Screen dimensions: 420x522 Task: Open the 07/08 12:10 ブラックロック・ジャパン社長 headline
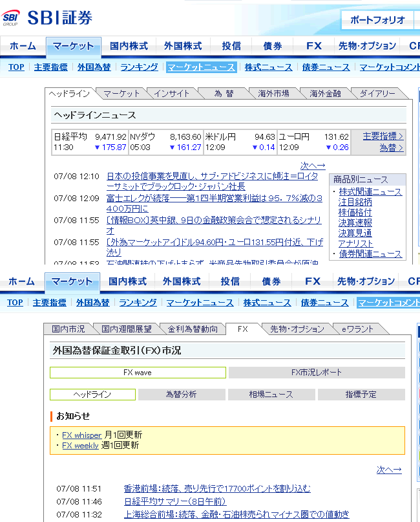[212, 181]
